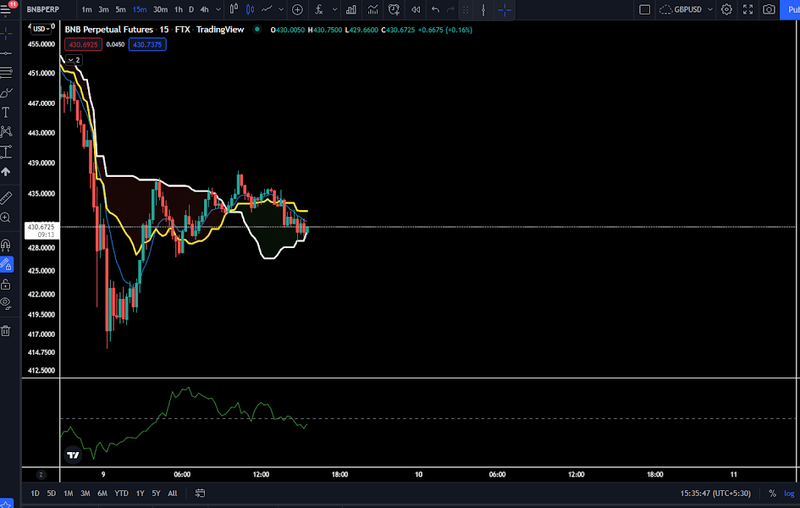Activate the Ruler measure tool
This screenshot has width=800, height=508.
(x=6, y=197)
